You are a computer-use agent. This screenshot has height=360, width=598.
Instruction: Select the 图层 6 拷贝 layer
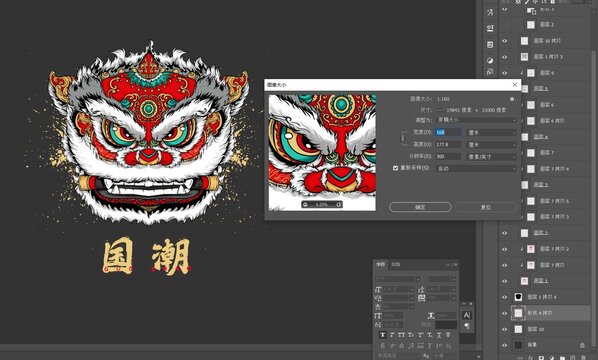(552, 121)
